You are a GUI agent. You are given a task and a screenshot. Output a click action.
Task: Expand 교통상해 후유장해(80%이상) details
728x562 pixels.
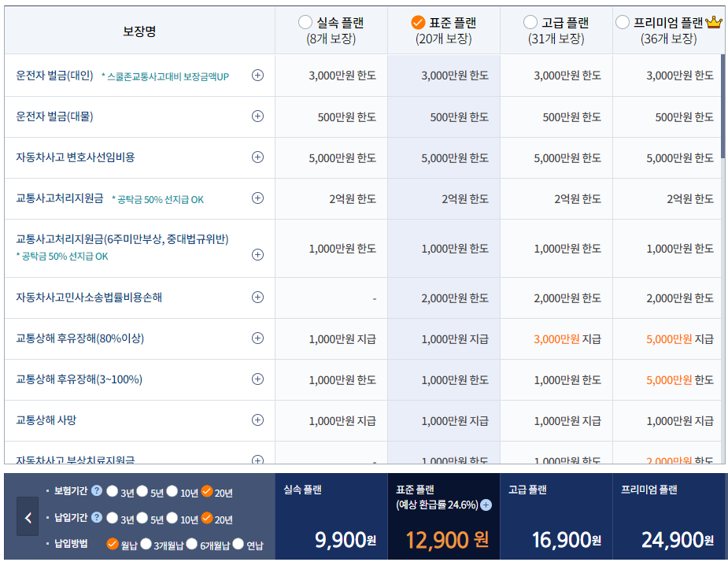pos(257,338)
